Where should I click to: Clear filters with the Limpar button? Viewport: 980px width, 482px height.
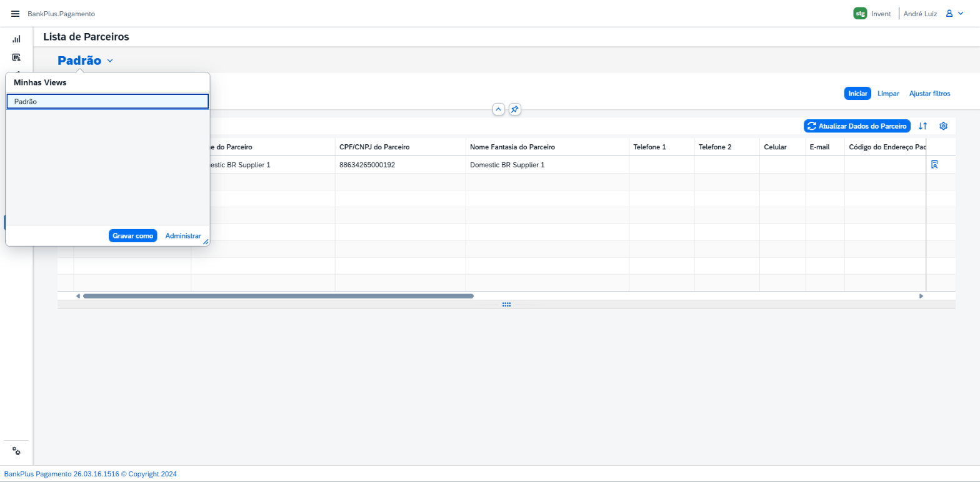pyautogui.click(x=888, y=94)
